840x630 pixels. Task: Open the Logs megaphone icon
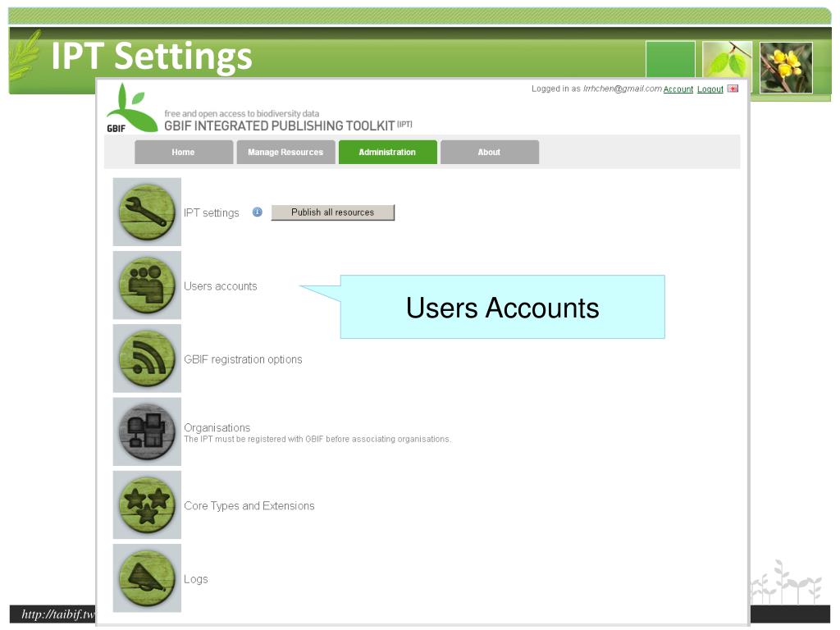tap(147, 578)
